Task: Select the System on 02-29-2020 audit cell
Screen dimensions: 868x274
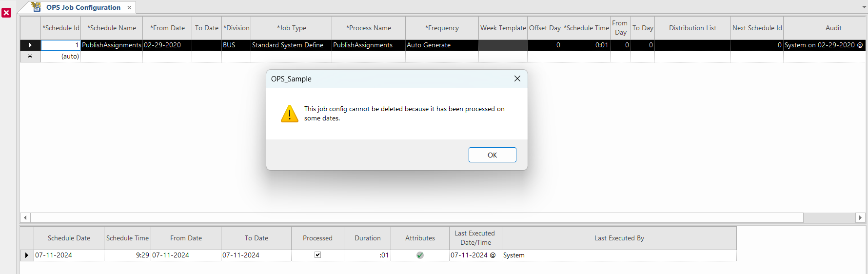Action: 825,45
